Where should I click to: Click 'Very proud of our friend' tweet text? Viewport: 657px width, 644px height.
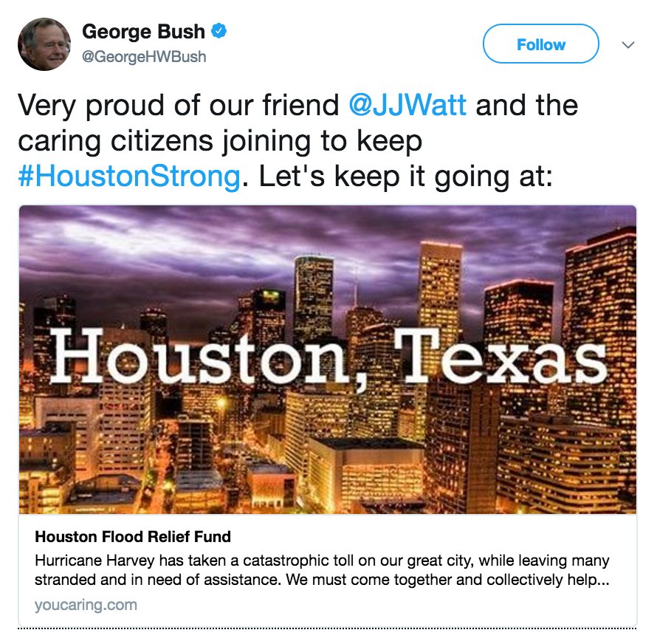tap(178, 105)
